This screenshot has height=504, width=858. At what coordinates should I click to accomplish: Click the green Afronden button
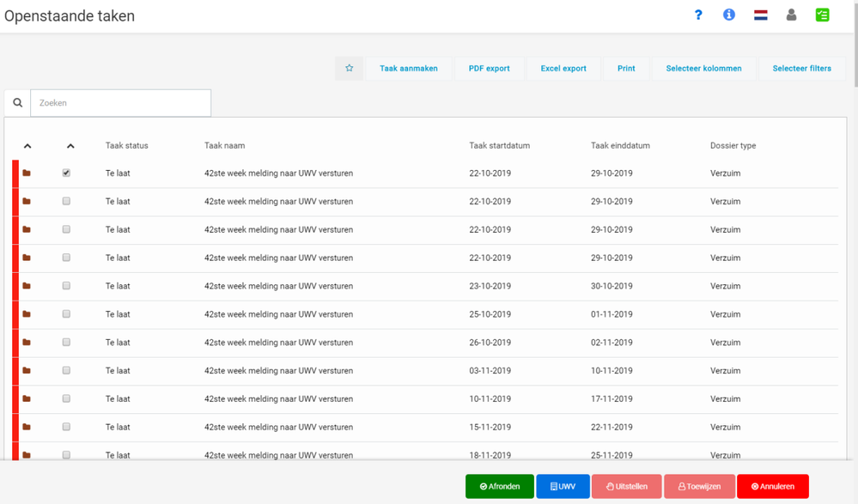(x=500, y=486)
